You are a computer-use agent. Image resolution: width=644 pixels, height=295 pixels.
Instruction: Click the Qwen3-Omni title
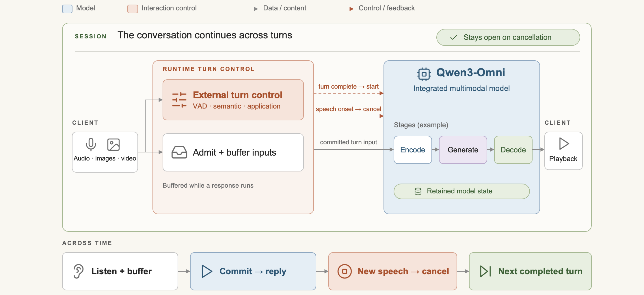(470, 72)
